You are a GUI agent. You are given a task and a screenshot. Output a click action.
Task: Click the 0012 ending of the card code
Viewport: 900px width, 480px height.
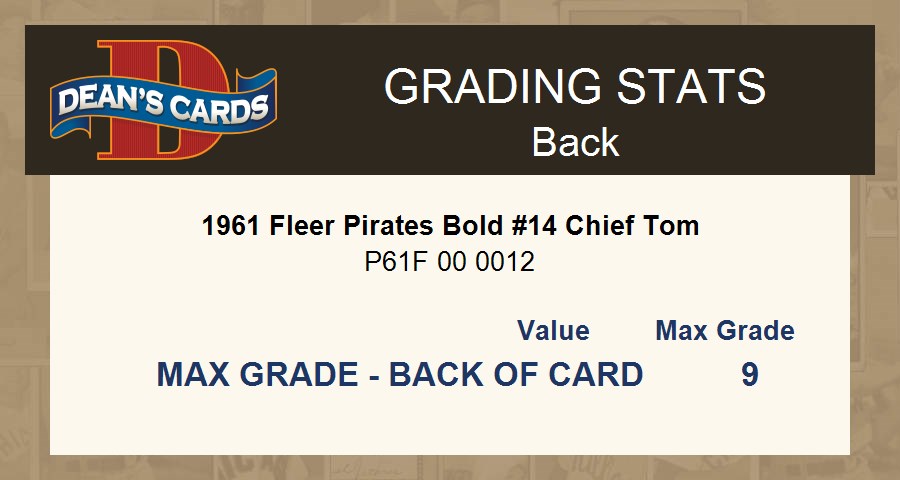click(x=507, y=262)
